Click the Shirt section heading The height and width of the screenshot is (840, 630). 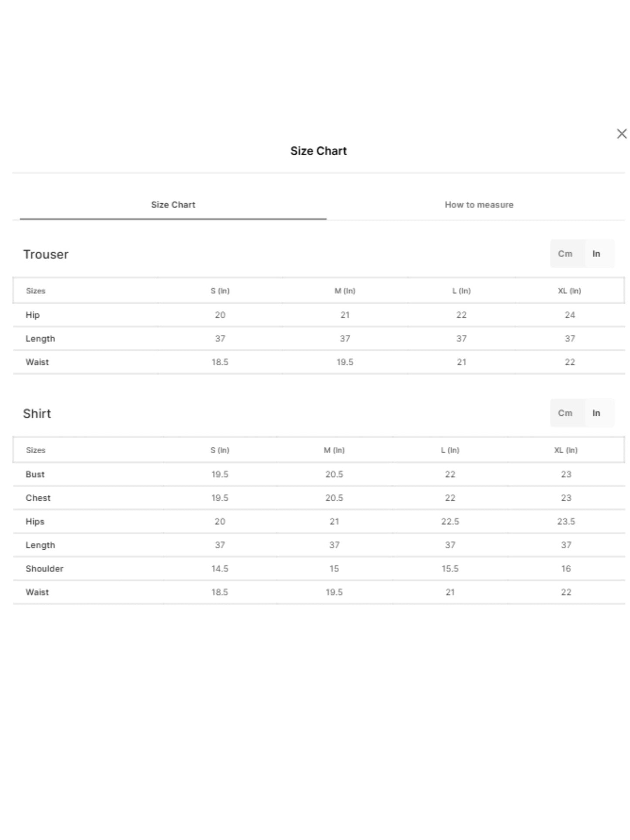(37, 414)
